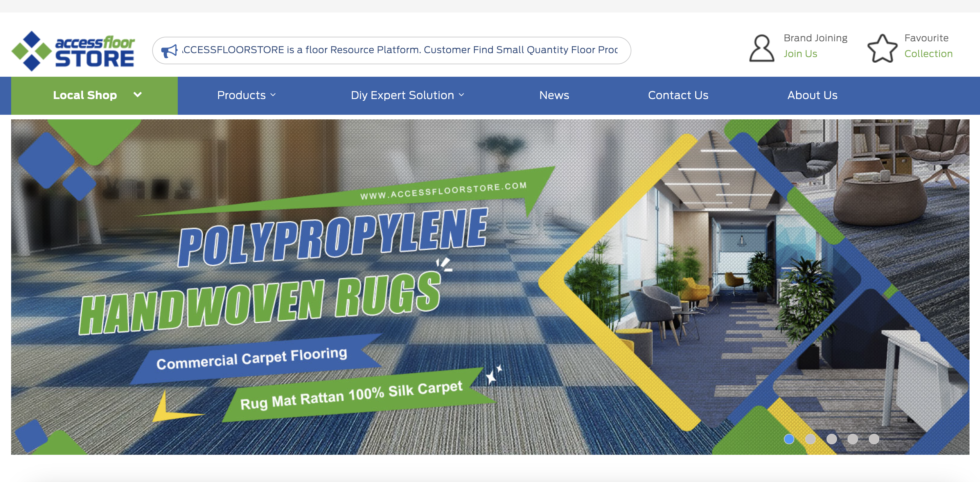
Task: Open the Collection link
Action: click(928, 54)
